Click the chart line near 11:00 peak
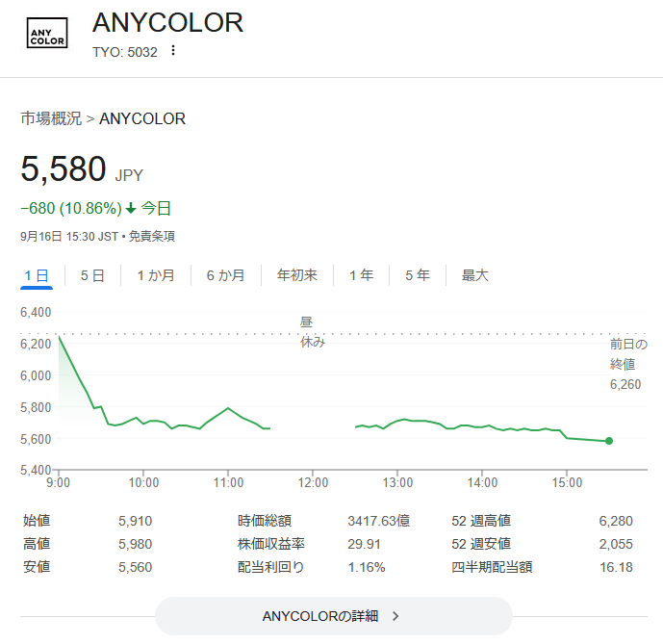Screen dimensions: 663x644 [x=228, y=408]
